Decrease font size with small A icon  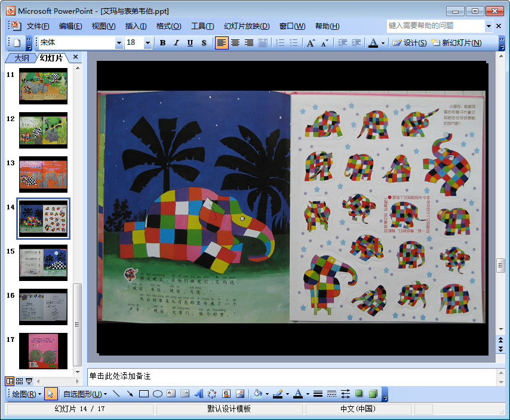click(324, 43)
